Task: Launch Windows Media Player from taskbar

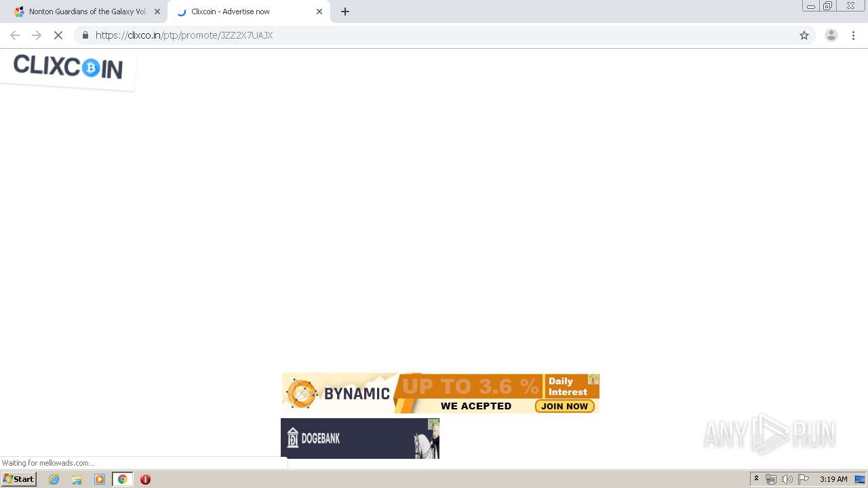Action: [x=100, y=479]
